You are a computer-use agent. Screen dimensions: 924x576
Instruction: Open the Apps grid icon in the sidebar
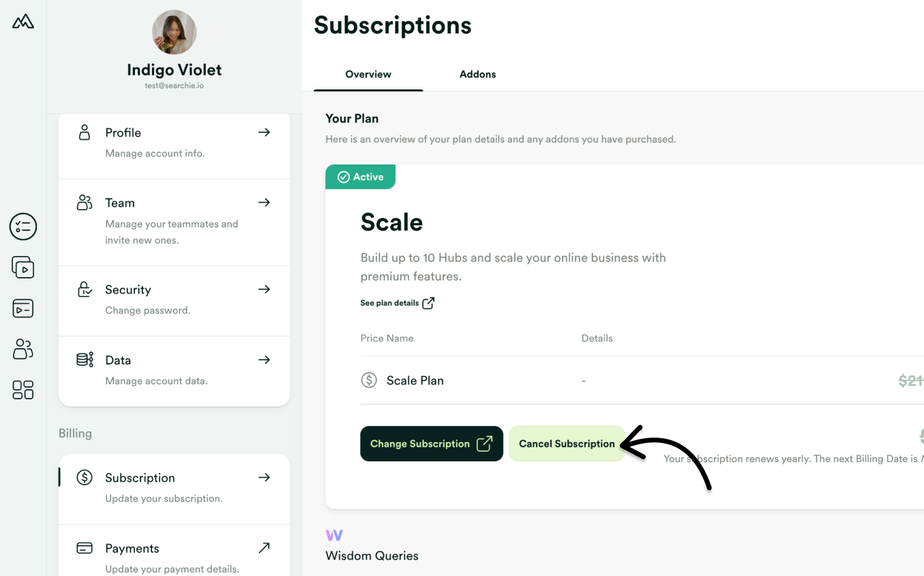pos(23,390)
